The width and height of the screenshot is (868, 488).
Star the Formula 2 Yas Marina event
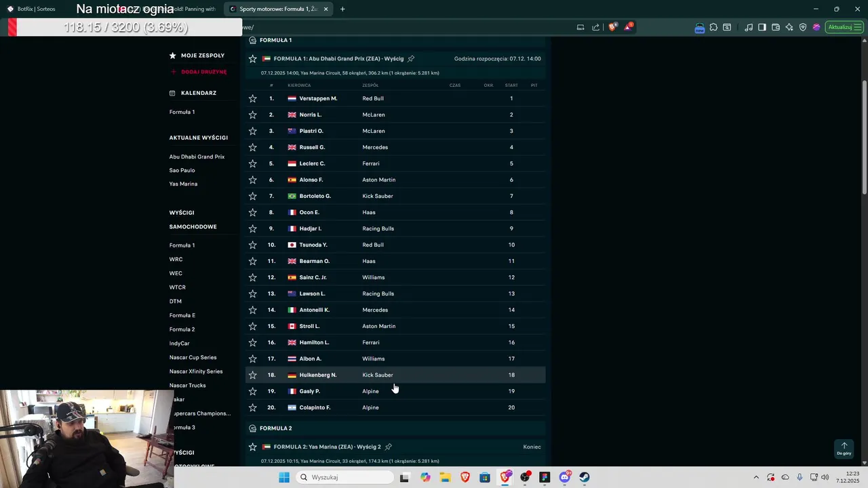(x=253, y=447)
